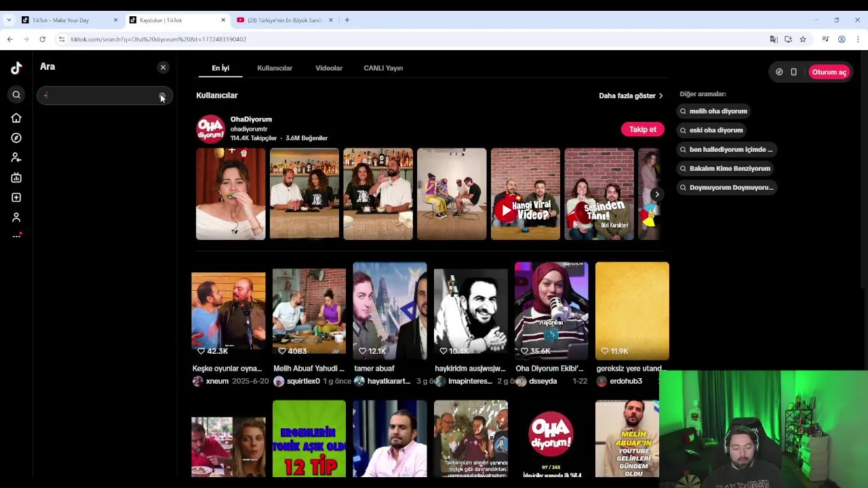
Task: Bookmark this page with star icon
Action: 803,39
